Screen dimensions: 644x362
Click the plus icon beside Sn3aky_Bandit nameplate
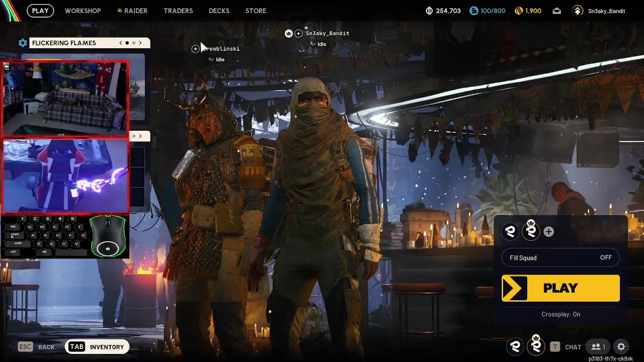click(298, 33)
